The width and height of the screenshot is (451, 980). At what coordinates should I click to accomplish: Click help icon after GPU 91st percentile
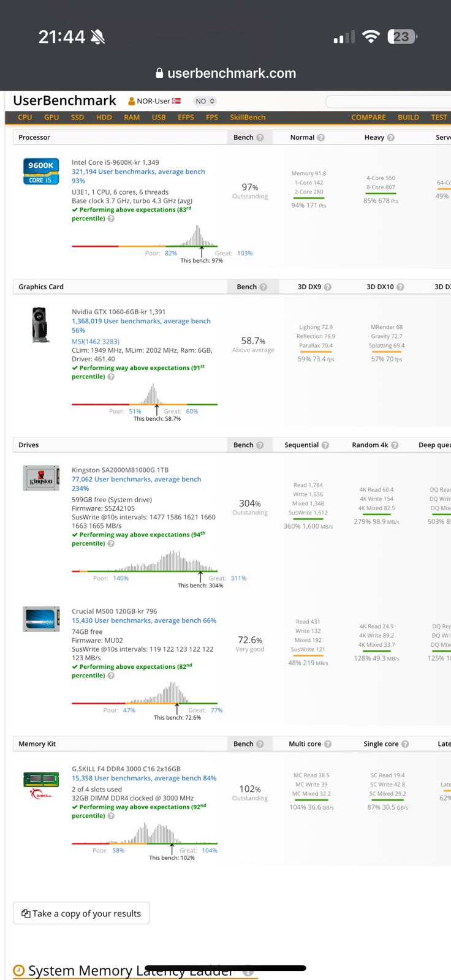[111, 377]
